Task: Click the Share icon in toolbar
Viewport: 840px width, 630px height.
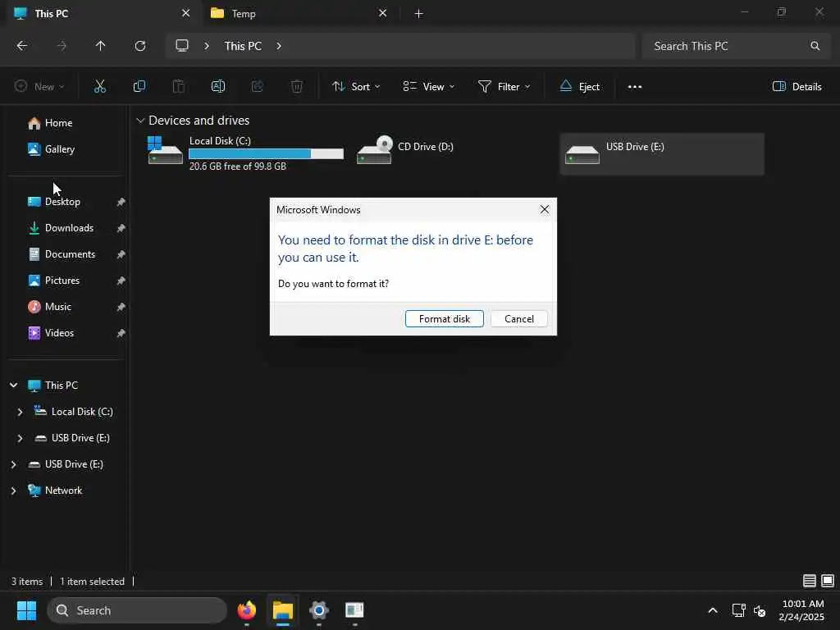Action: [x=257, y=86]
